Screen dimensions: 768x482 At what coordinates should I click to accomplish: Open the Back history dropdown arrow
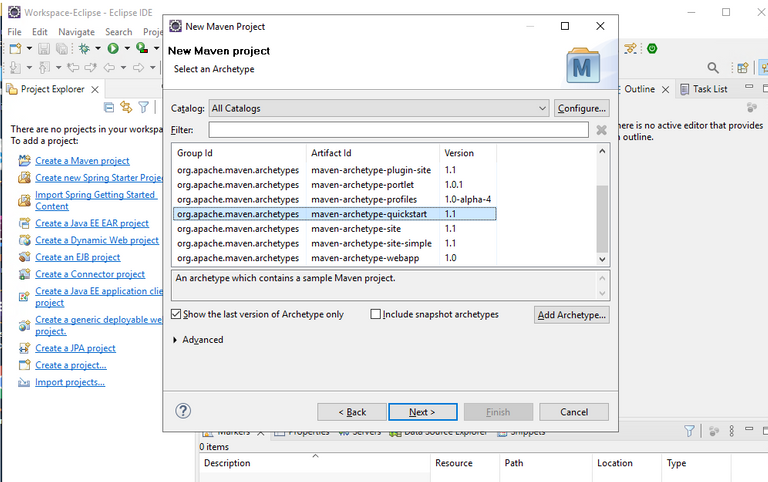[x=123, y=68]
